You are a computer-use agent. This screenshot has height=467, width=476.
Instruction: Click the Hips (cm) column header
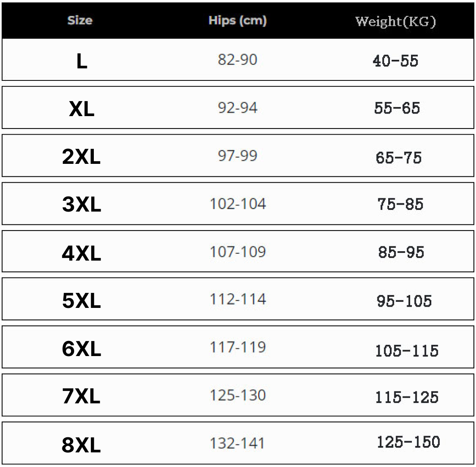[x=238, y=21]
